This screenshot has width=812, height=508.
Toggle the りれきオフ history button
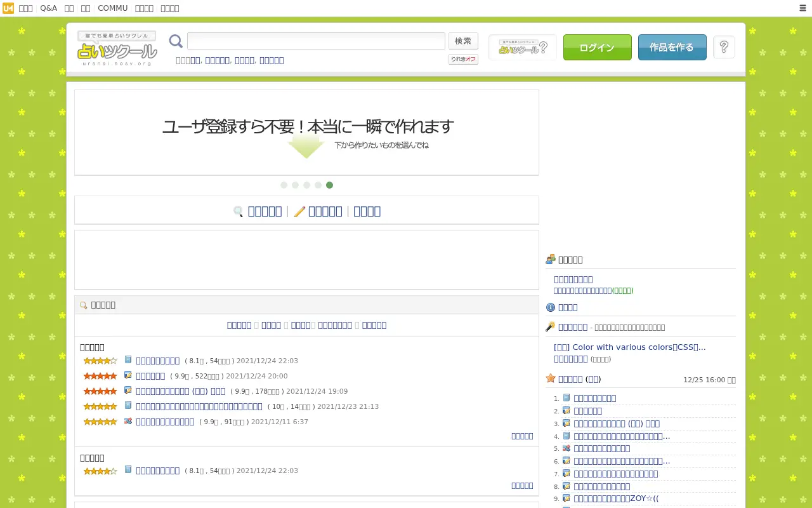(x=463, y=59)
